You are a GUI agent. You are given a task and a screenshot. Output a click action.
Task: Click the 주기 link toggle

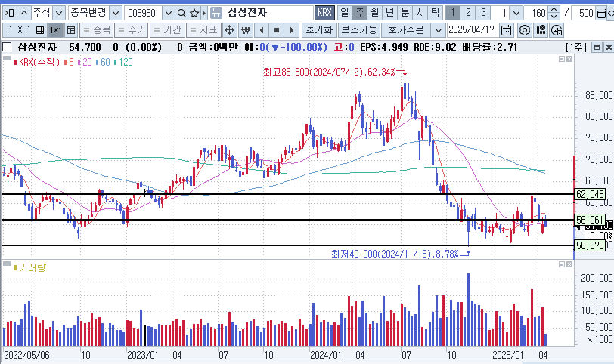coord(131,30)
